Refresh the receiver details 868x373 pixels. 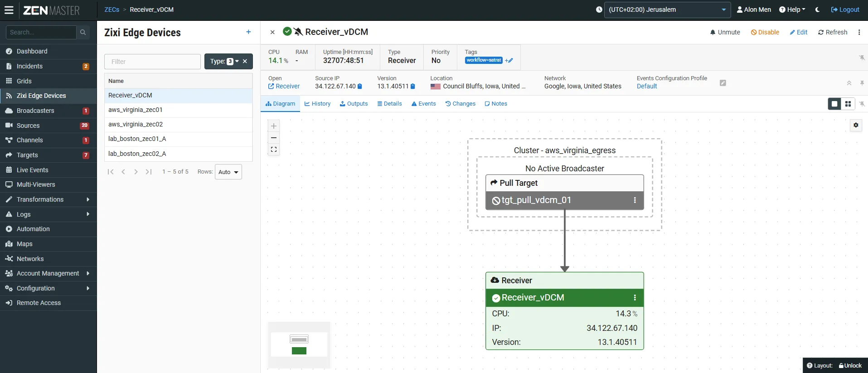tap(833, 32)
